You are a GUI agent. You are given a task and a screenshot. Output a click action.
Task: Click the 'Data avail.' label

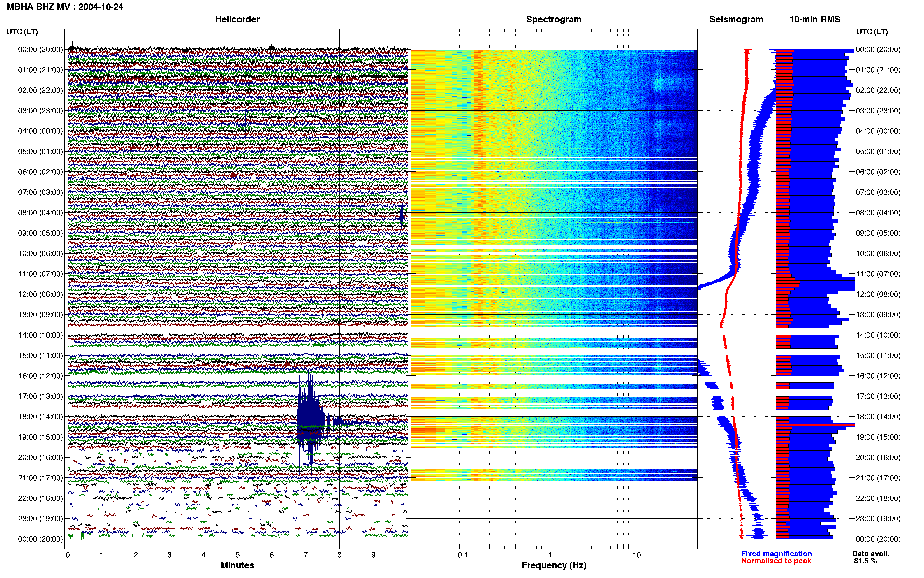click(871, 554)
